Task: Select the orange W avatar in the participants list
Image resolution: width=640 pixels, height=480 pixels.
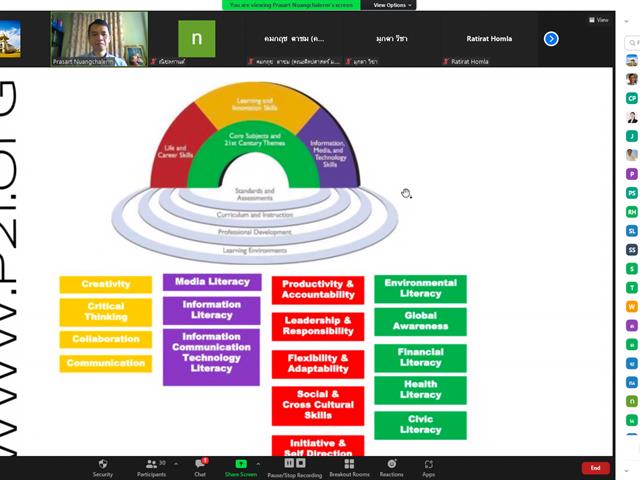Action: coord(632,307)
